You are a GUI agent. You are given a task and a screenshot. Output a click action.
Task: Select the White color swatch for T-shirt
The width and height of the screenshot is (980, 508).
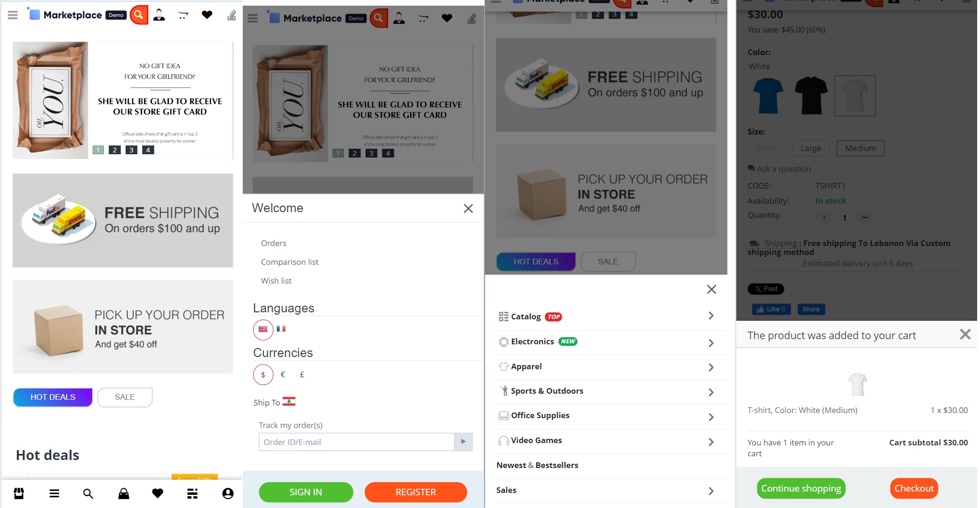(856, 96)
